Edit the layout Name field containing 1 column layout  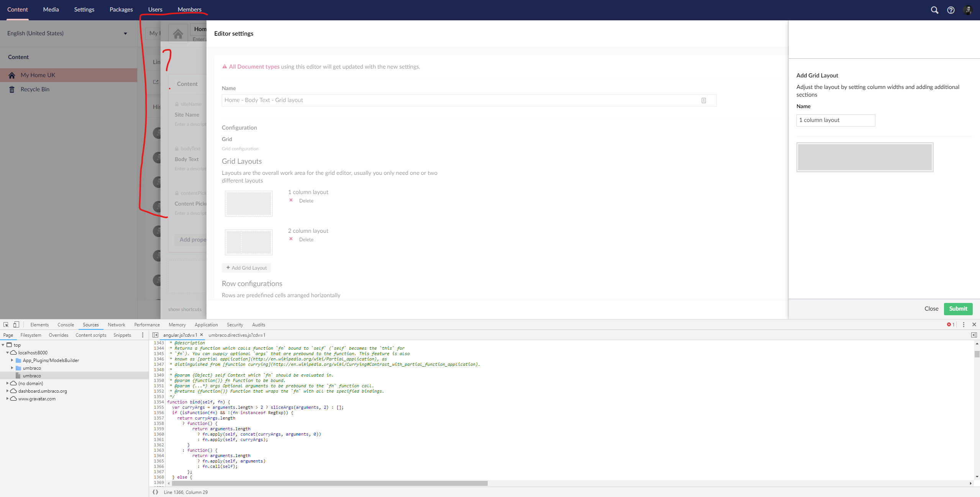point(835,120)
